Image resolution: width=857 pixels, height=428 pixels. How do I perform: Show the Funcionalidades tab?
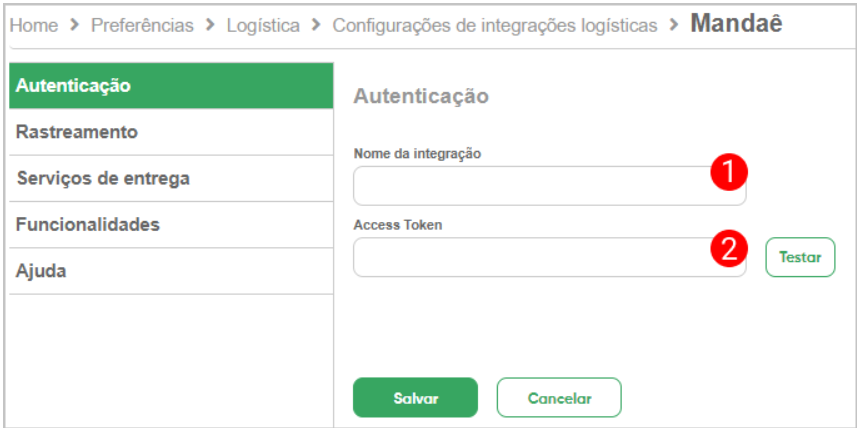pyautogui.click(x=170, y=225)
